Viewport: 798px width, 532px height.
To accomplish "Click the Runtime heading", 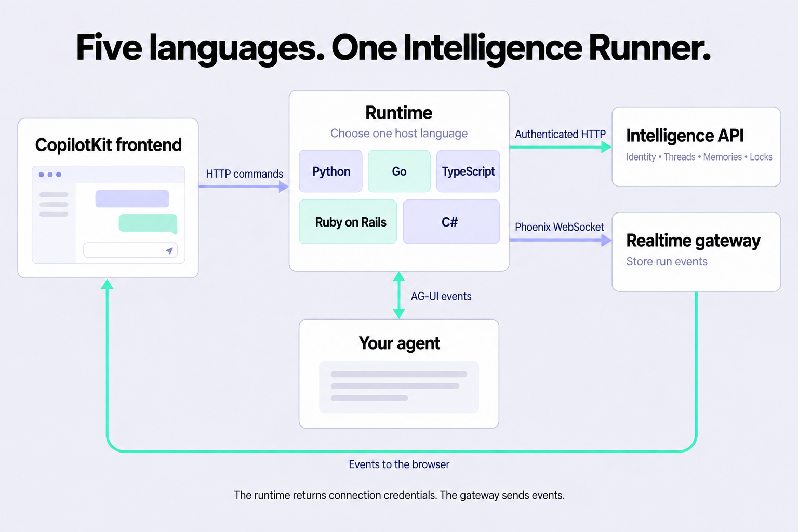I will (x=399, y=113).
